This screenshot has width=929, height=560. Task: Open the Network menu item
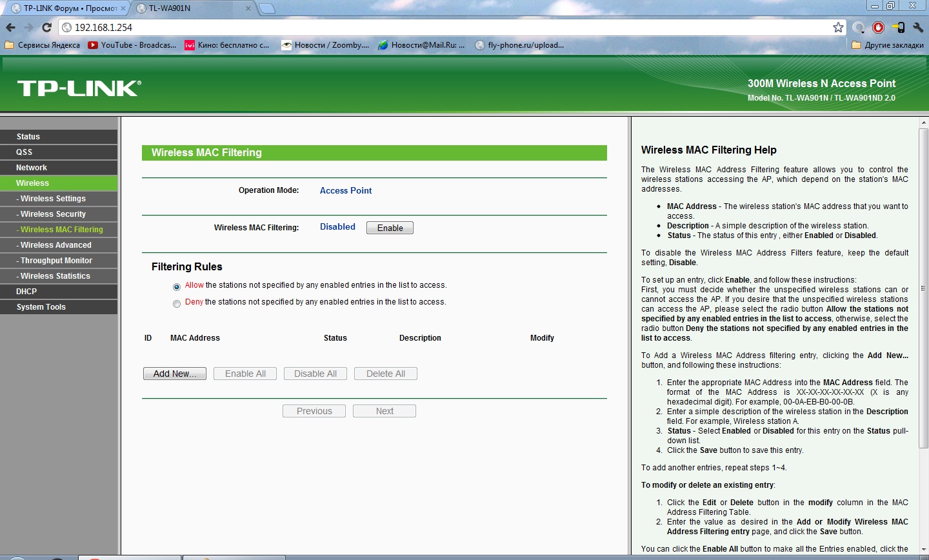point(59,168)
